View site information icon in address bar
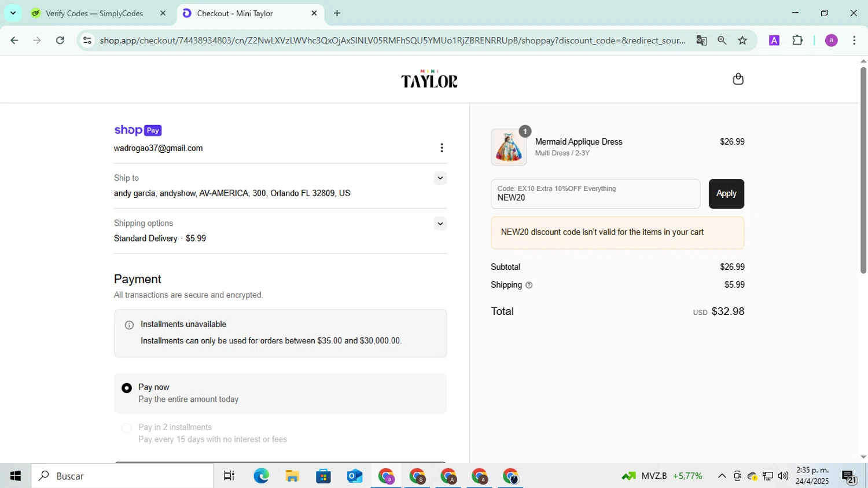This screenshot has width=868, height=488. 87,41
